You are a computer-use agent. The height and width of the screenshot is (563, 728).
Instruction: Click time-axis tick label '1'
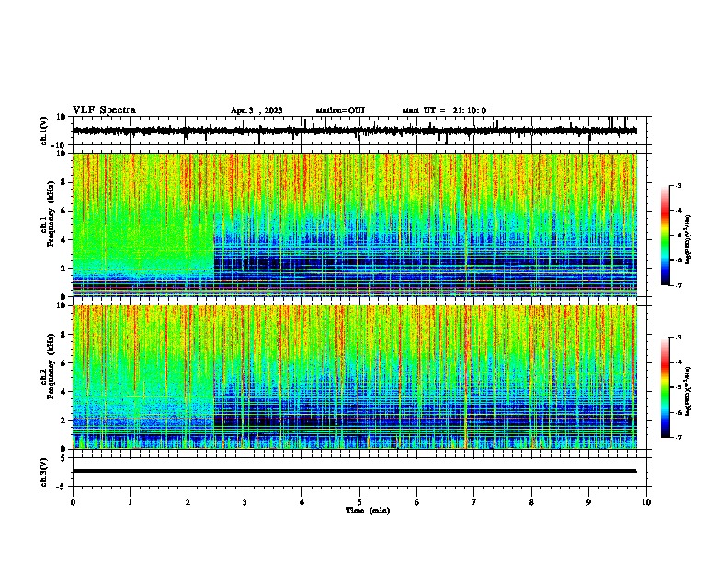pos(131,502)
